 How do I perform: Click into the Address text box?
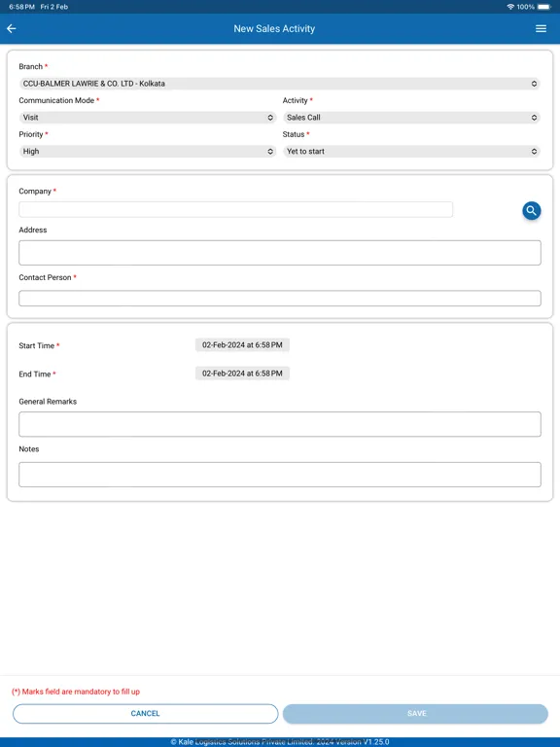(280, 253)
